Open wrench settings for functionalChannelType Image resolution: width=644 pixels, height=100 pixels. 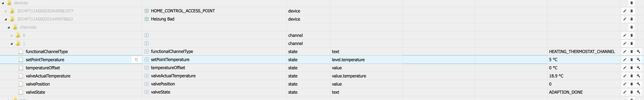(x=638, y=52)
